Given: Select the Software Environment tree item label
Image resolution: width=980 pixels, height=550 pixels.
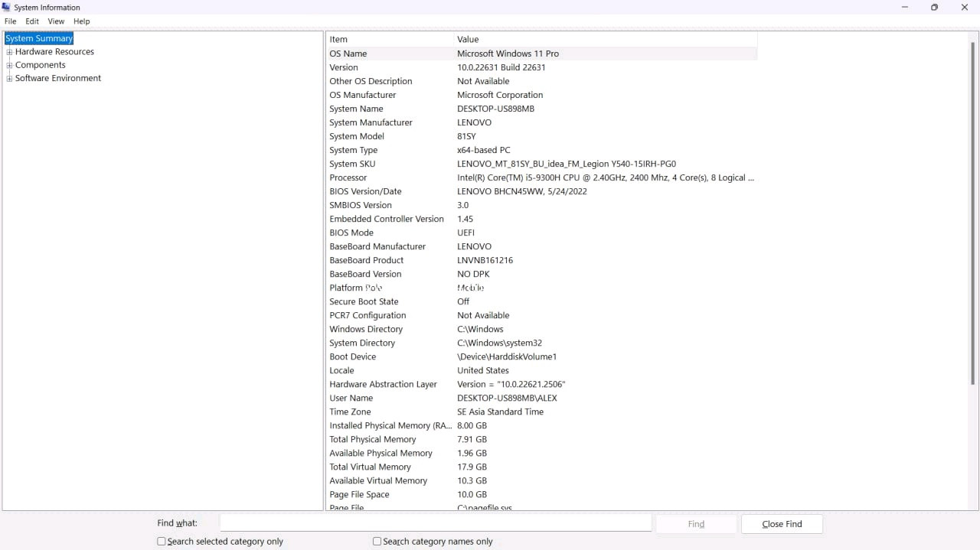Looking at the screenshot, I should 58,78.
